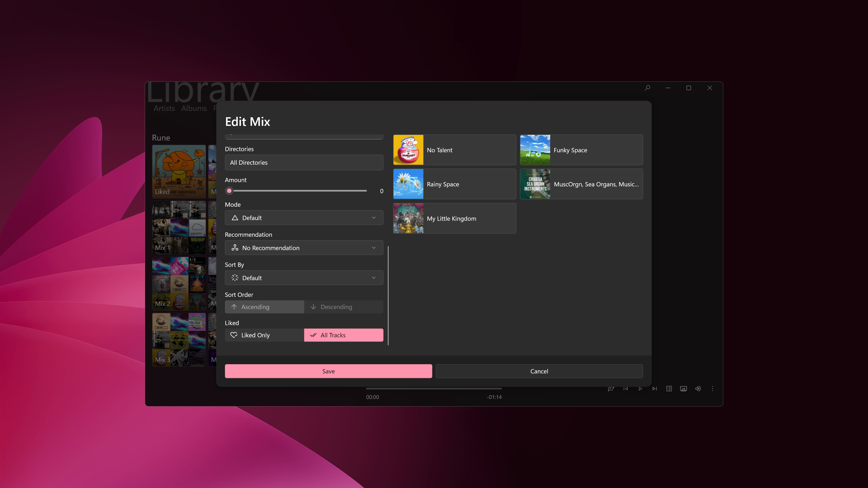This screenshot has height=488, width=868.
Task: Open the cover wall view icon
Action: coord(683,389)
